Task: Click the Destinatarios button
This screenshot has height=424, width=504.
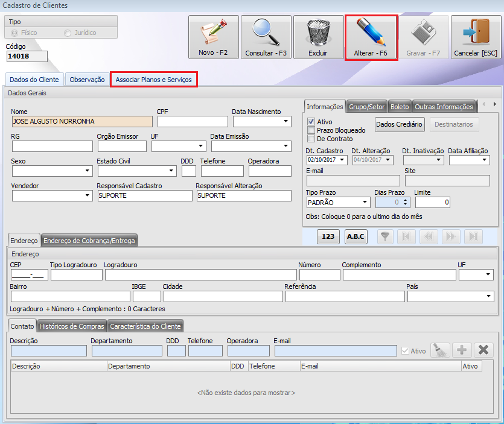Action: pyautogui.click(x=454, y=125)
